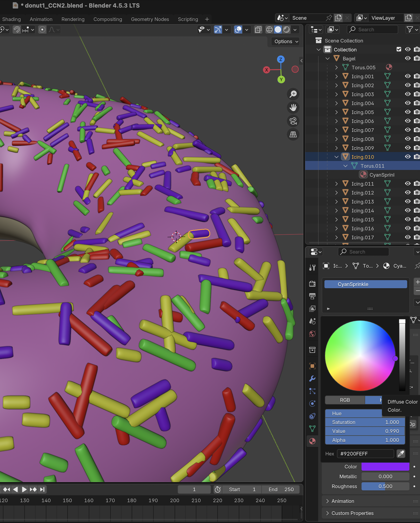Image resolution: width=420 pixels, height=523 pixels.
Task: Collapse the Bagel collection
Action: coord(328,58)
